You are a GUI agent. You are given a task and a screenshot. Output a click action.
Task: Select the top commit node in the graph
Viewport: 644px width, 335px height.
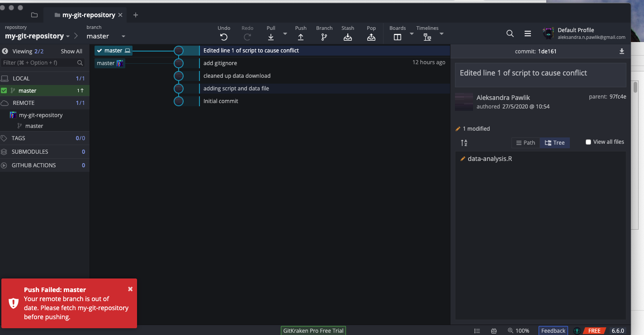coord(179,51)
